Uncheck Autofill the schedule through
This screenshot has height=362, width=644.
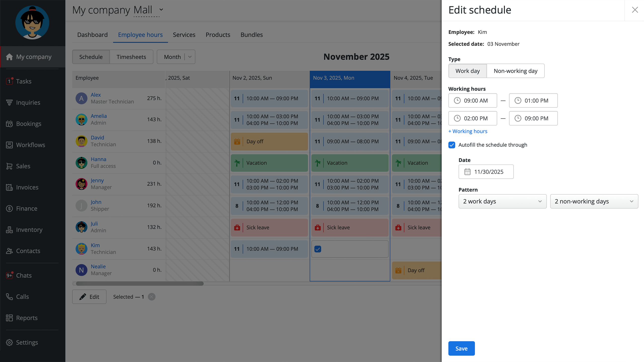(x=452, y=145)
